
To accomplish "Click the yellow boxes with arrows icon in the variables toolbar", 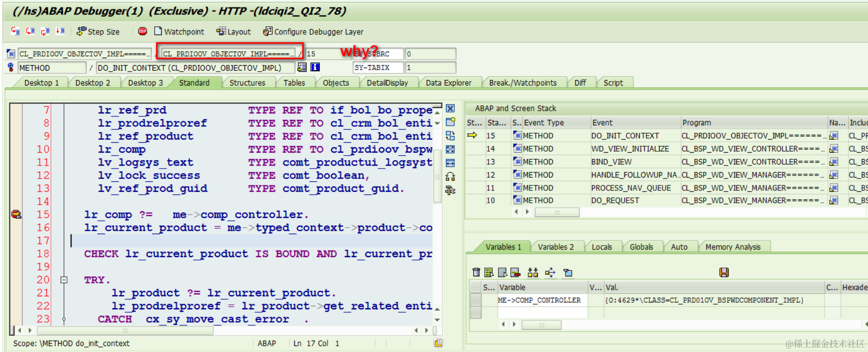I will (533, 272).
